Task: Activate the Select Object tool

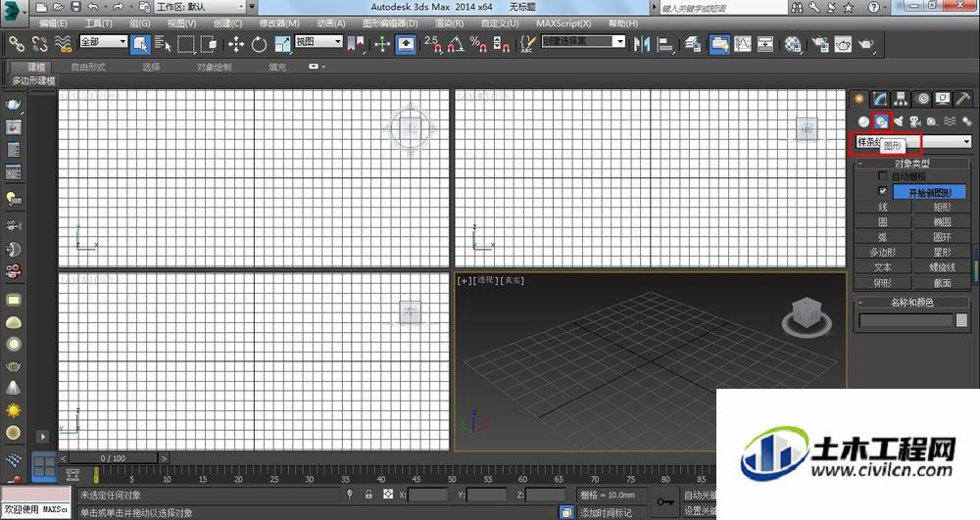Action: coord(140,44)
